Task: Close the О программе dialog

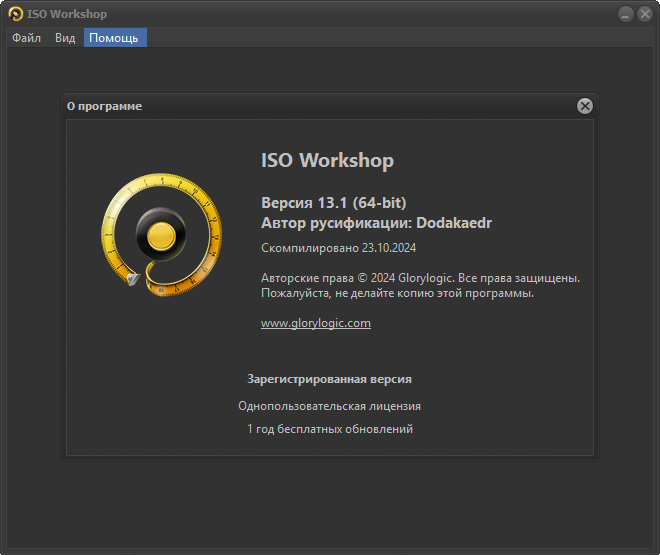Action: point(585,106)
